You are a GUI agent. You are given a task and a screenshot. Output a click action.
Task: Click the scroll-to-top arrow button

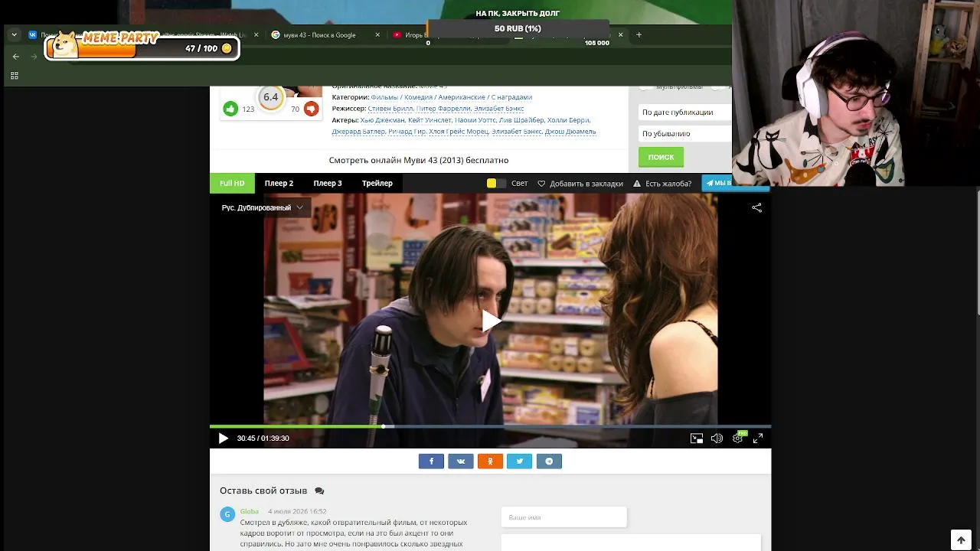tap(961, 540)
